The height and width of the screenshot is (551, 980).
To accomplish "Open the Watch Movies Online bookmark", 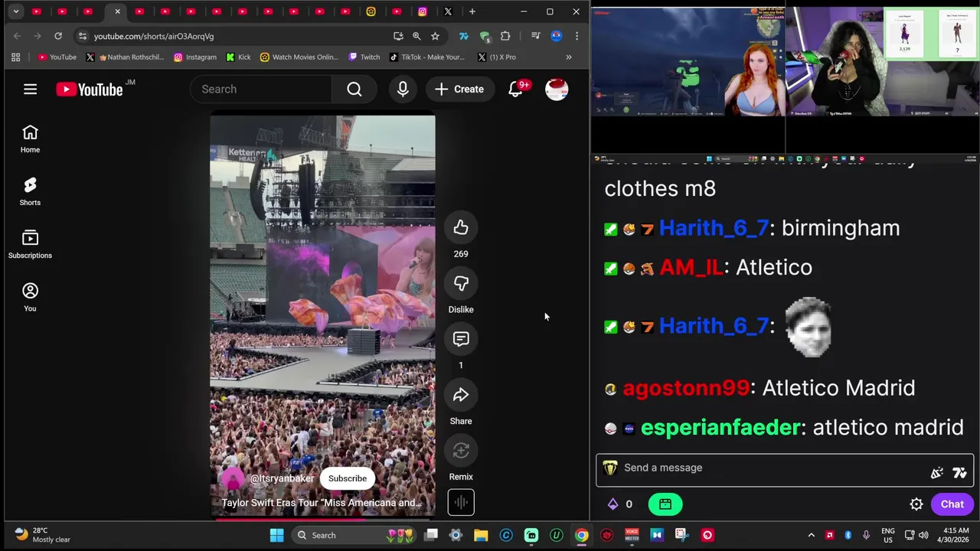I will point(299,57).
